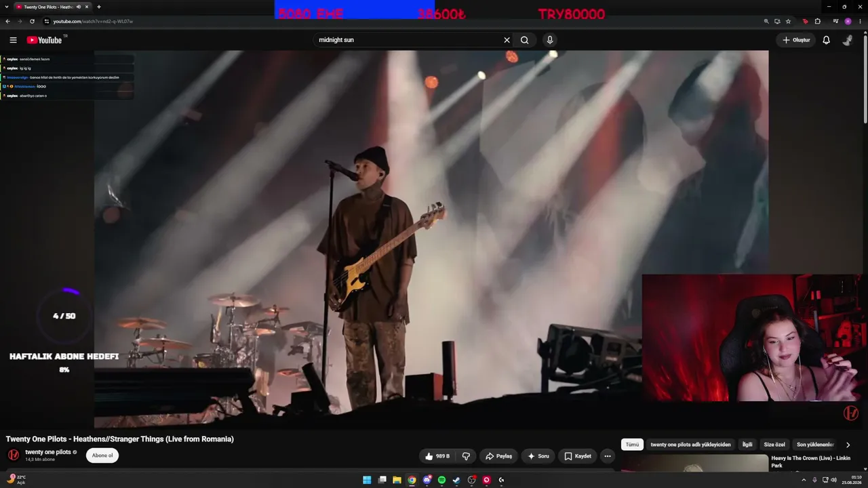Open the YouTube guide hamburger menu
The height and width of the screenshot is (488, 868).
[13, 40]
